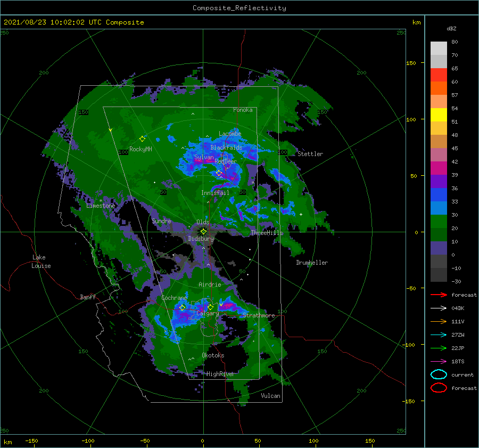Click the bright green 30-20 dBZ swatch
This screenshot has height=448, width=479.
coord(439,222)
